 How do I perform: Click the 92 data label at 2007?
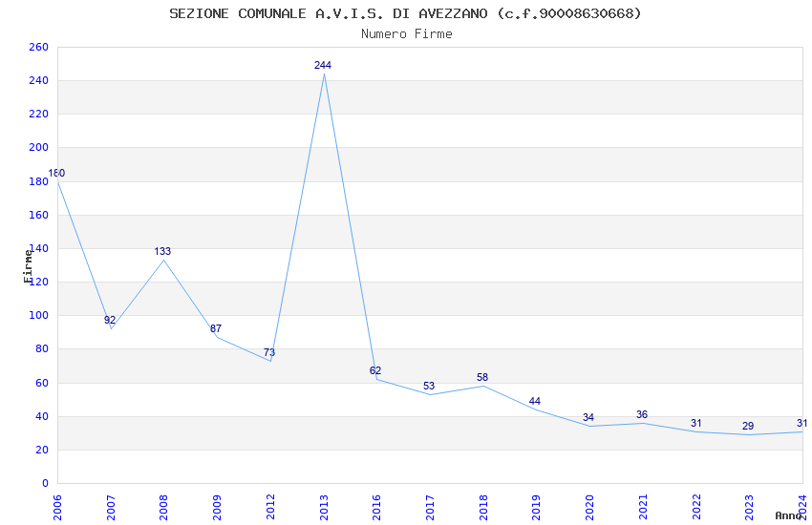[x=110, y=320]
